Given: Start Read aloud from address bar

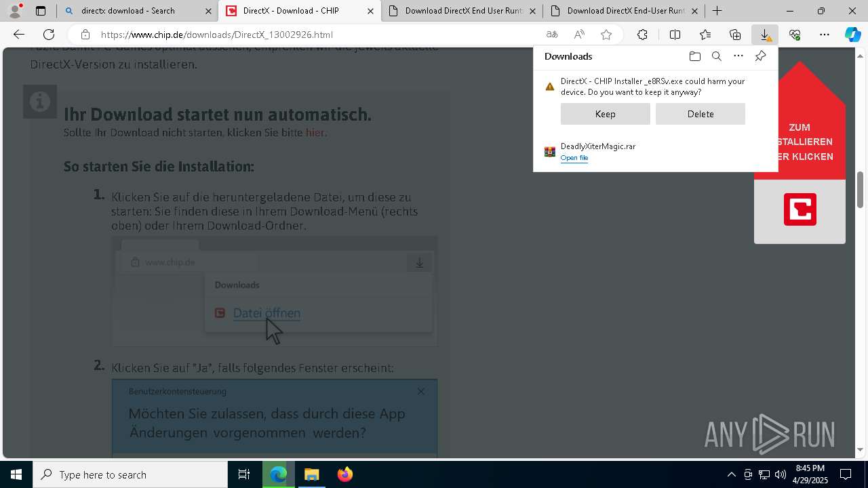Looking at the screenshot, I should tap(579, 35).
